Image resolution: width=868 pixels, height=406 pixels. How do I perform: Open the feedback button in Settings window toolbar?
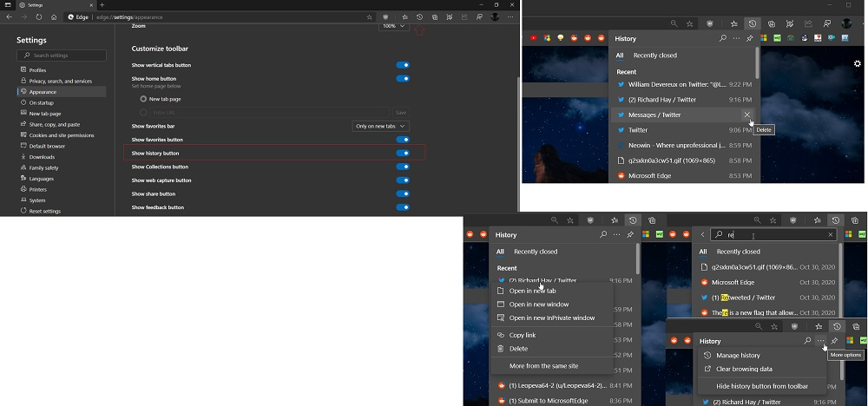point(479,17)
